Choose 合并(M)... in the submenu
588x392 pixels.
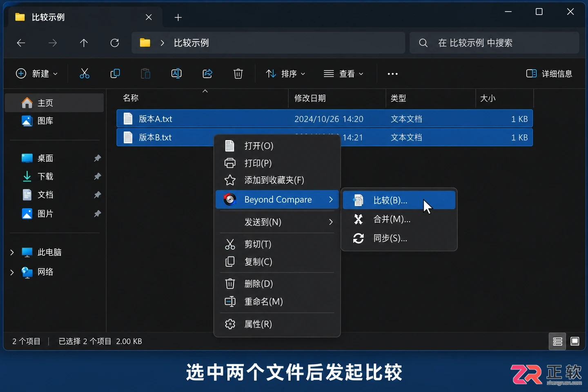point(399,219)
